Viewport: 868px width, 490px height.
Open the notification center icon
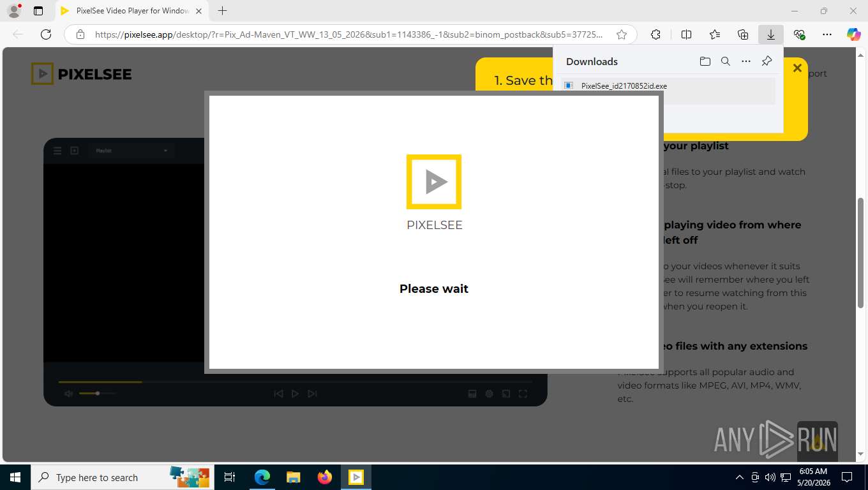pos(847,477)
